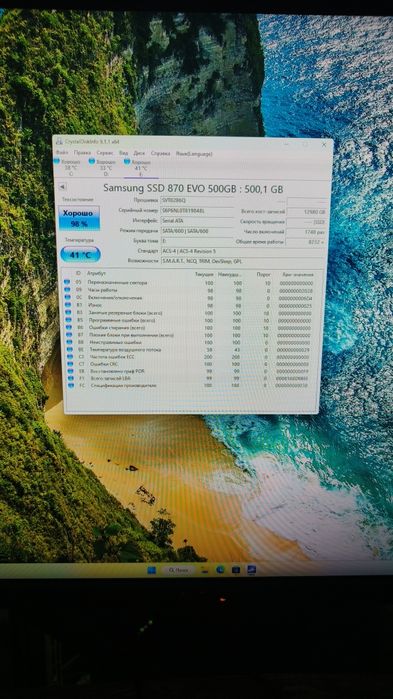Image resolution: width=393 pixels, height=699 pixels.
Task: Click status icon of attribute 0C row
Action: pos(68,297)
